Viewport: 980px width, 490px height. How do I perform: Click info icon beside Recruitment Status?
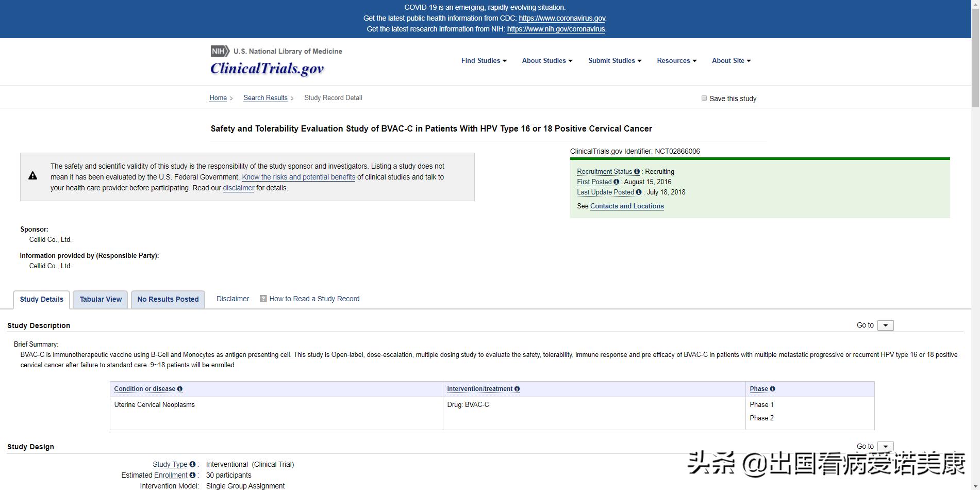637,172
